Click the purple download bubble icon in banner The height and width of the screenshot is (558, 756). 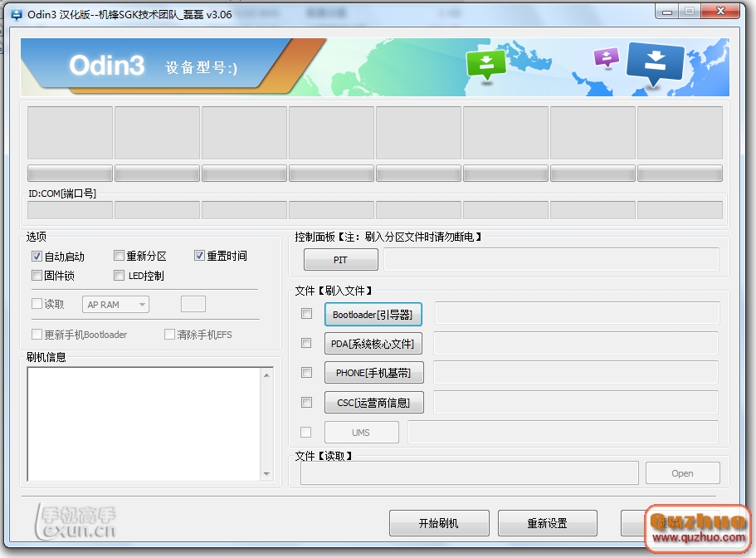coord(606,58)
